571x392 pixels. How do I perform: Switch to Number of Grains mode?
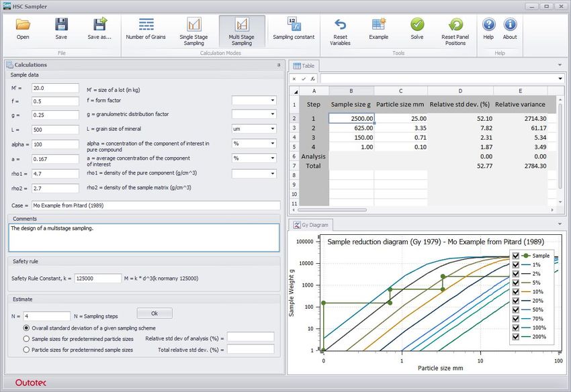pyautogui.click(x=146, y=29)
